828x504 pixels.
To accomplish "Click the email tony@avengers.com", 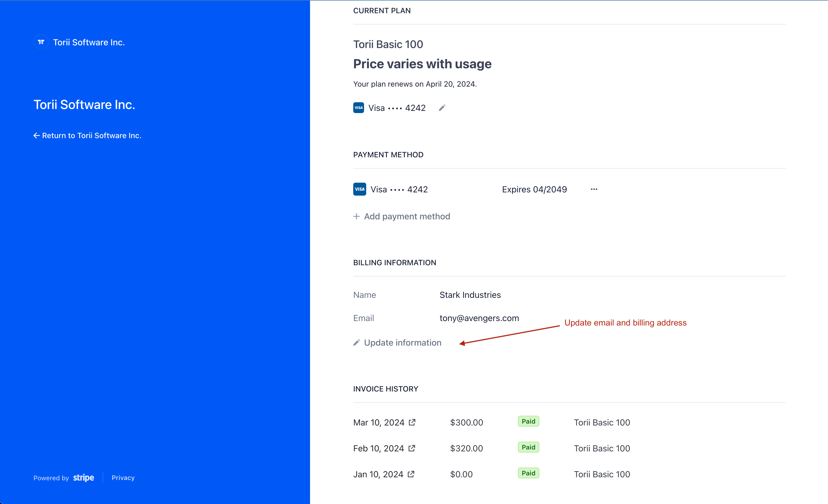I will pos(479,318).
